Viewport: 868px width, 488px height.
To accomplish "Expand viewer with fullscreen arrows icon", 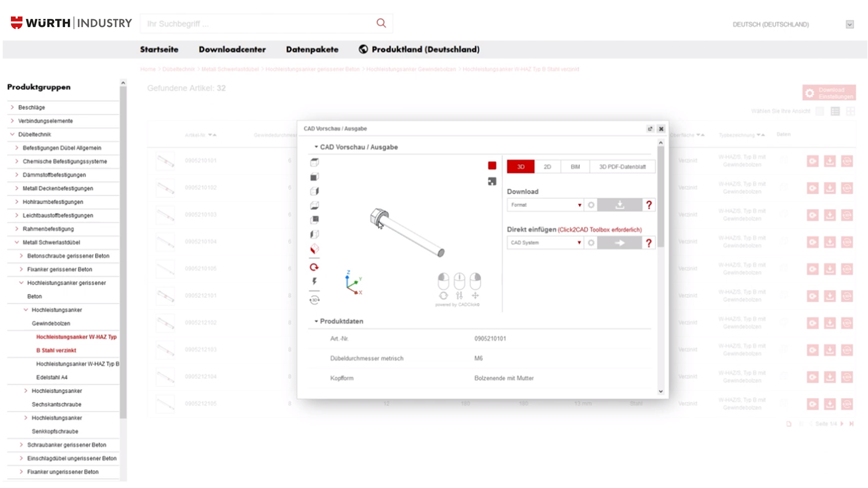I will (x=492, y=181).
